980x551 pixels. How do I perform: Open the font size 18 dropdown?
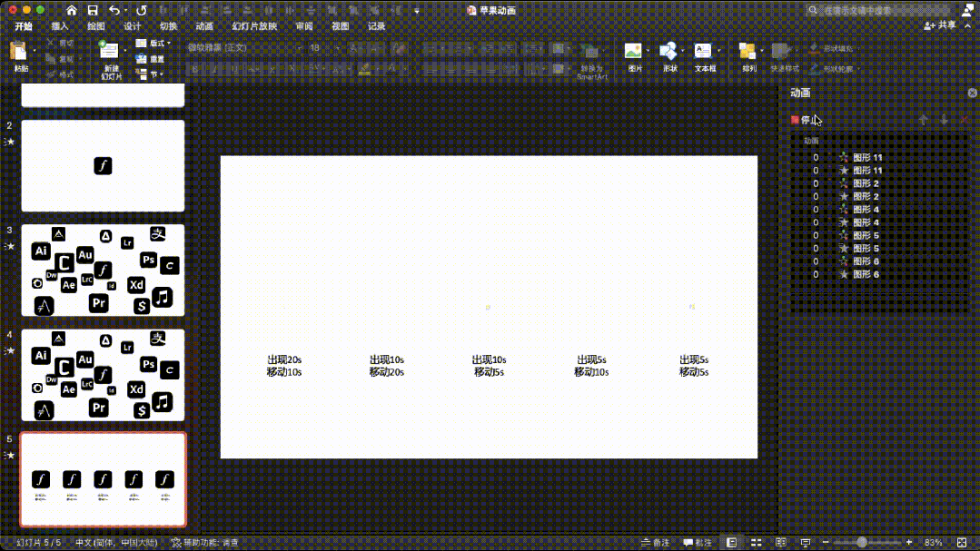[x=324, y=47]
